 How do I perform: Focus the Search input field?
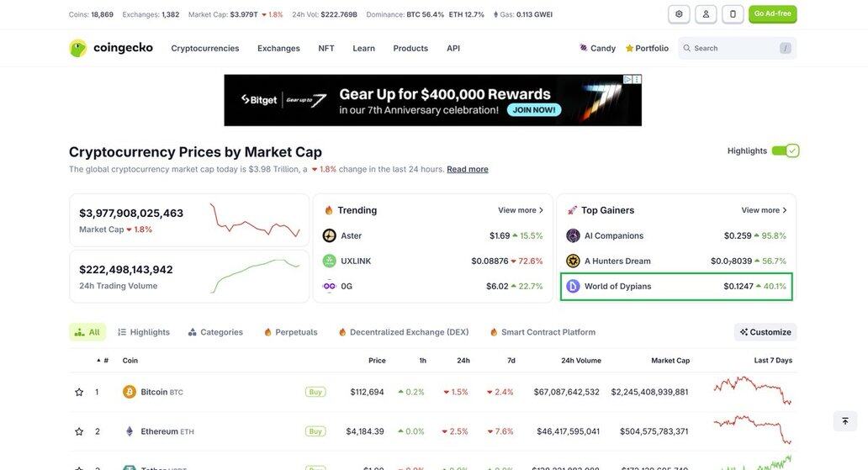pyautogui.click(x=737, y=48)
